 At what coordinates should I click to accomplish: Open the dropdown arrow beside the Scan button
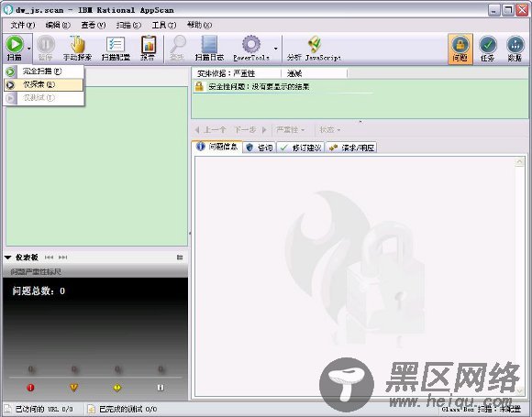tap(28, 49)
